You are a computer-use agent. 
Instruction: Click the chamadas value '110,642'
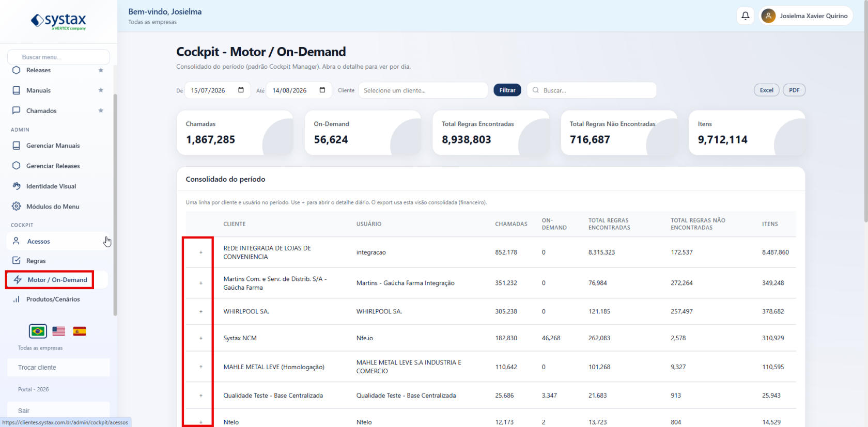[x=506, y=367]
